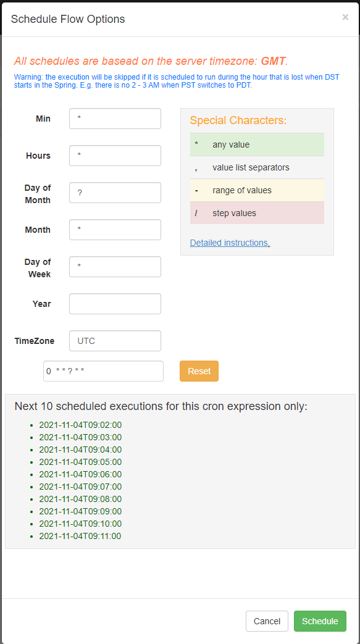Click the empty Year input field
This screenshot has width=360, height=644.
(x=115, y=304)
